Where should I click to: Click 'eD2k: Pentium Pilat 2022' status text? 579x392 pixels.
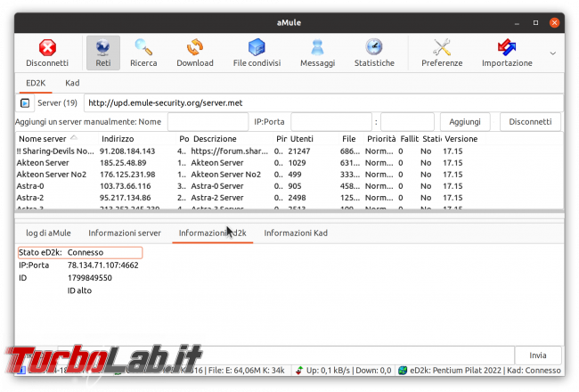tap(456, 371)
